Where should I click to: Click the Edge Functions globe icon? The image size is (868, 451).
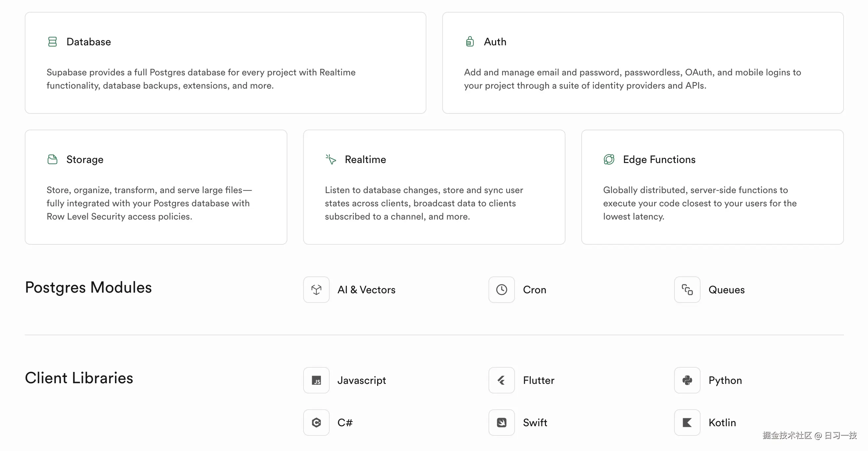pos(609,160)
